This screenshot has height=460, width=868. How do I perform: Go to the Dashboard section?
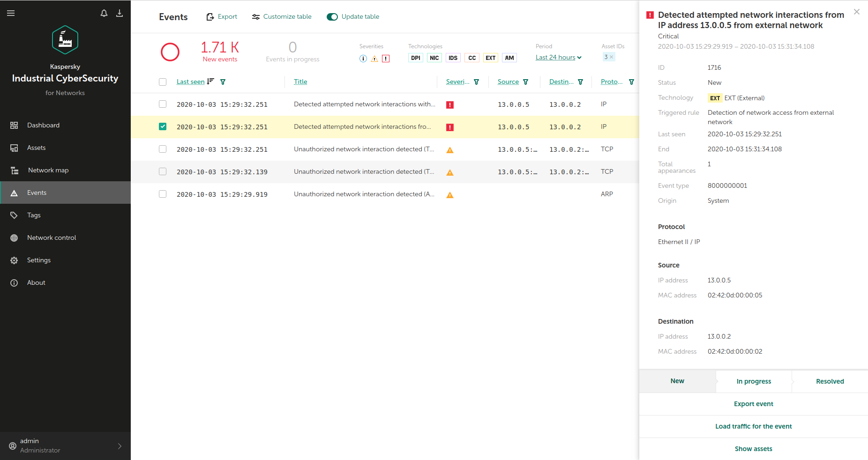pyautogui.click(x=43, y=125)
